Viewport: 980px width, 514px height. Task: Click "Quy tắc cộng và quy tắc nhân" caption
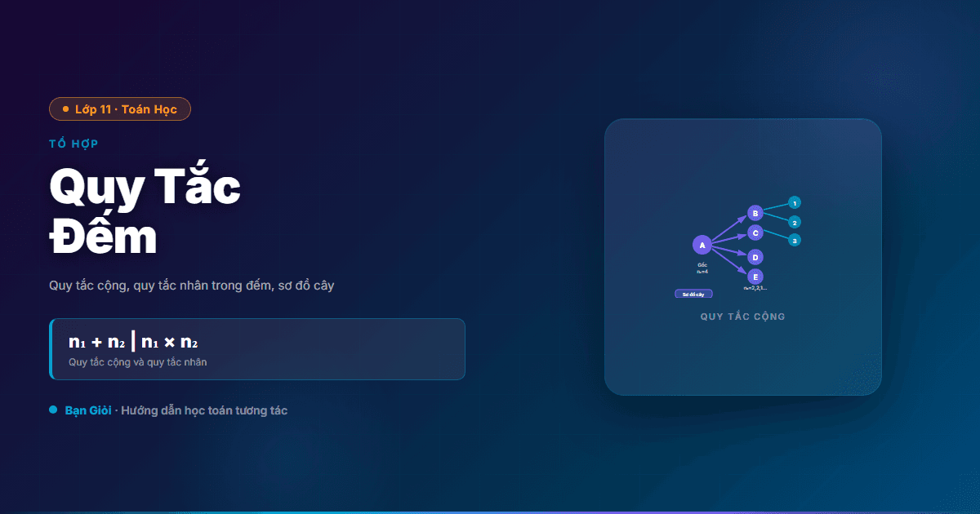click(x=138, y=362)
